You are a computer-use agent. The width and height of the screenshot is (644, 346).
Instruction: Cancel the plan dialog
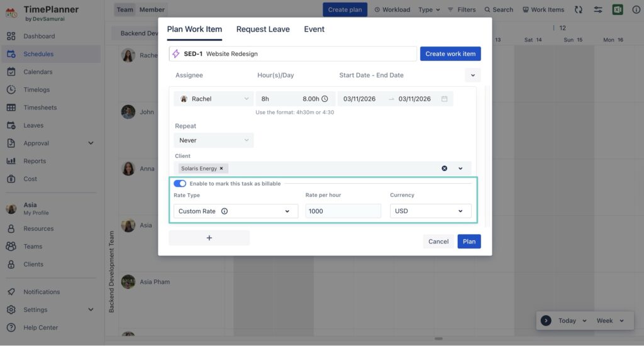pyautogui.click(x=438, y=241)
